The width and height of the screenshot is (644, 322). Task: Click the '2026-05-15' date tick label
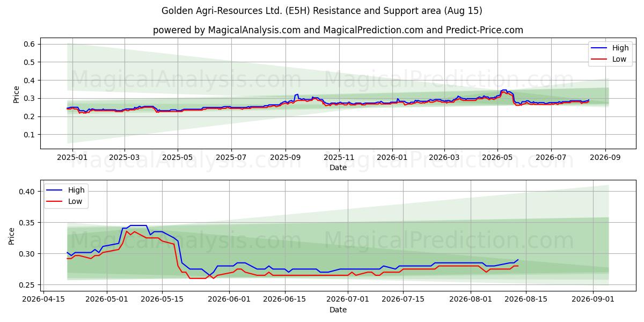(x=161, y=299)
